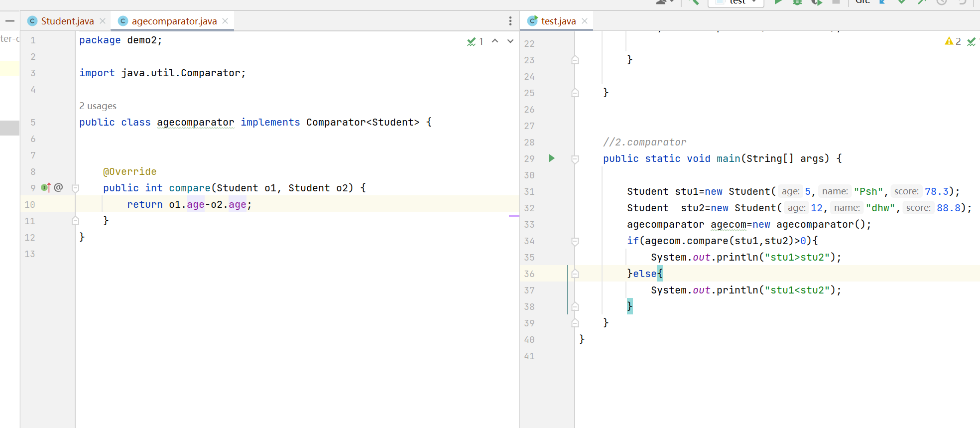Image resolution: width=980 pixels, height=428 pixels.
Task: Collapse the if block fold marker on line 34
Action: tap(575, 241)
